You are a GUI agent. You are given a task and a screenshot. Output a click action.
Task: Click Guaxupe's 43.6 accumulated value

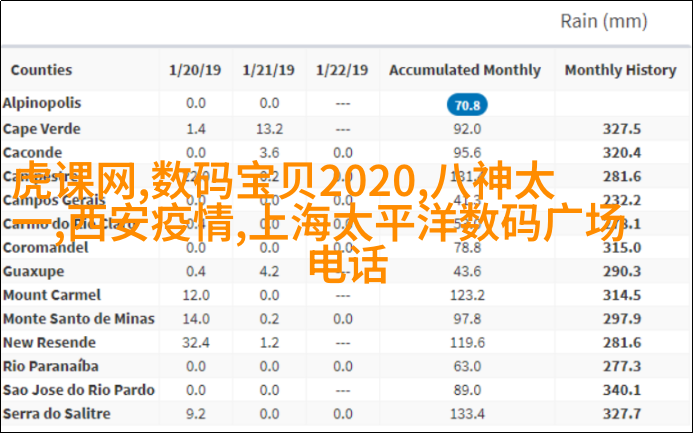pos(467,271)
